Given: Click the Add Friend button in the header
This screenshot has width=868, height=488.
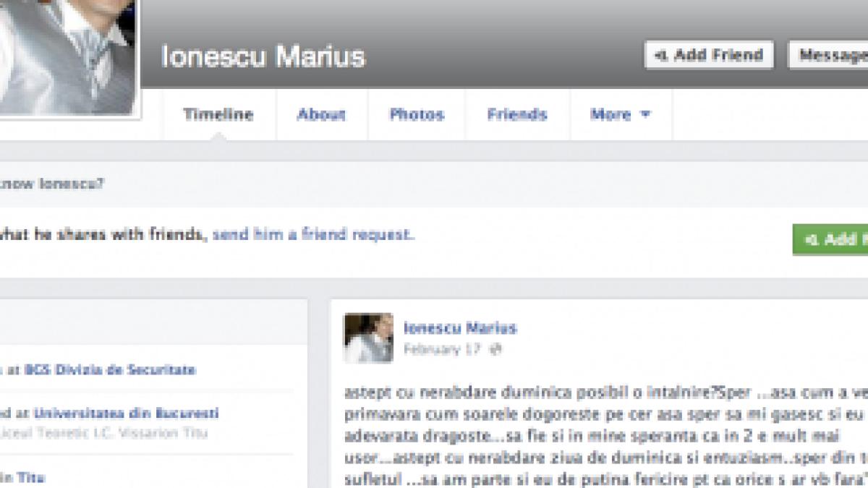Looking at the screenshot, I should click(707, 54).
